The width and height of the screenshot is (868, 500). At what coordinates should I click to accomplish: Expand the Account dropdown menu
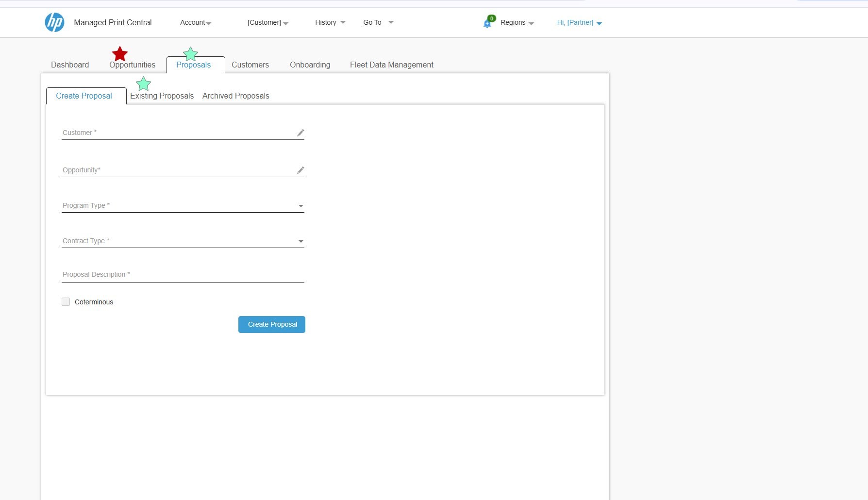[x=196, y=23]
